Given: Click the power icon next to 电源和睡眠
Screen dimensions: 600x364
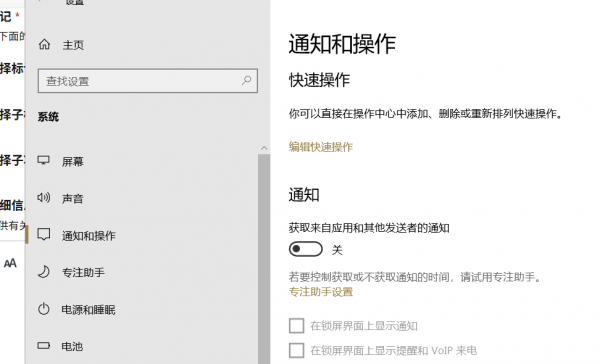Looking at the screenshot, I should pyautogui.click(x=44, y=309).
